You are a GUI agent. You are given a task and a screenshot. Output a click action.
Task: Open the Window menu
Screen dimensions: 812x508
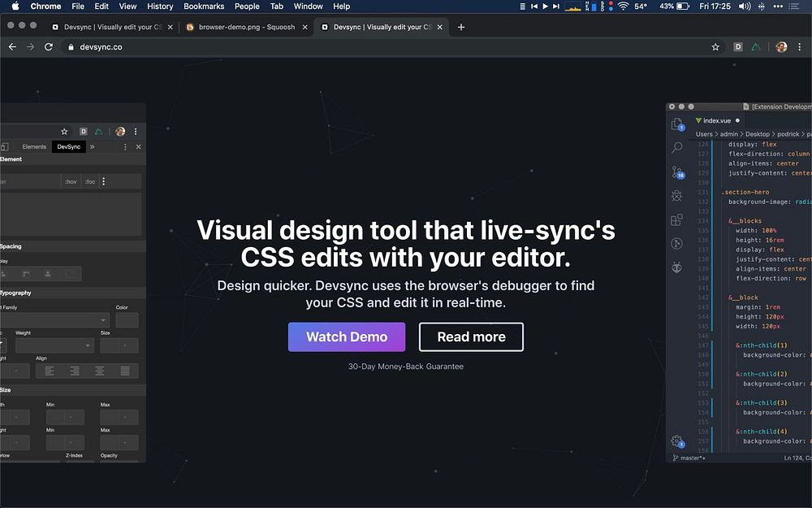click(x=308, y=7)
